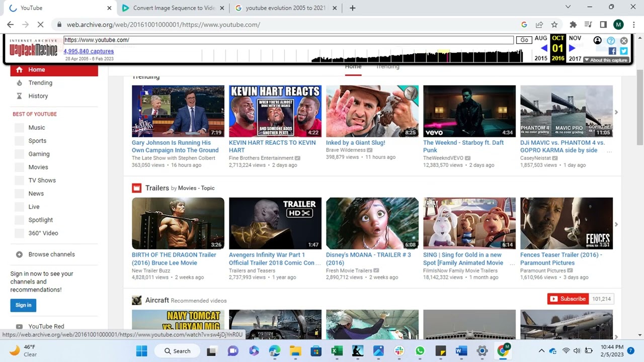Viewport: 644px width, 362px height.
Task: Open Slack from the taskbar
Action: (x=399, y=351)
